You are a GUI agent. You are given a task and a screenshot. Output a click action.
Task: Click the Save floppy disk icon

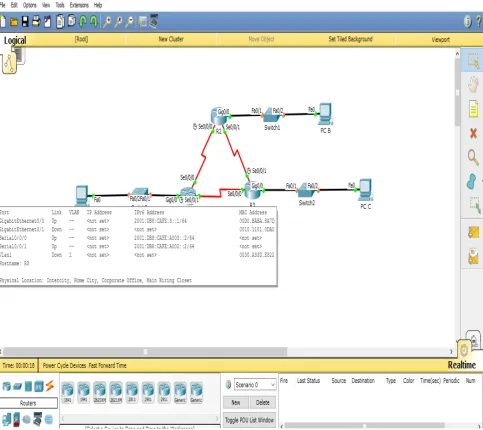click(x=25, y=22)
